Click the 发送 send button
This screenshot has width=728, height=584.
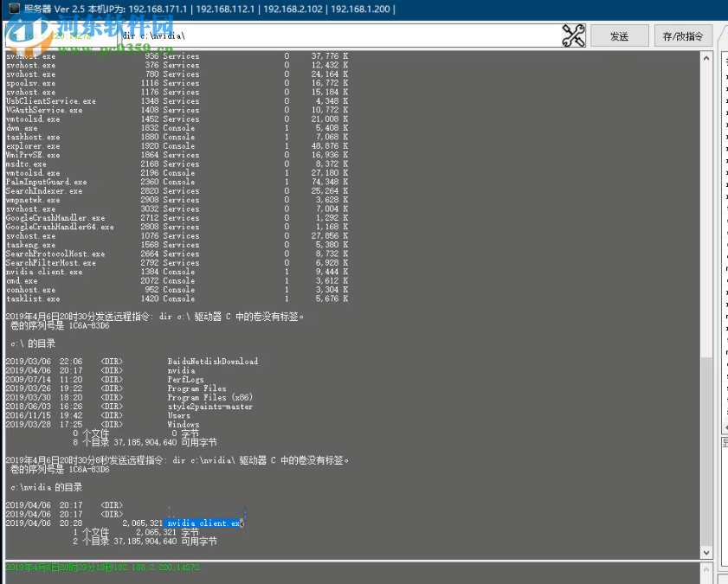click(619, 36)
